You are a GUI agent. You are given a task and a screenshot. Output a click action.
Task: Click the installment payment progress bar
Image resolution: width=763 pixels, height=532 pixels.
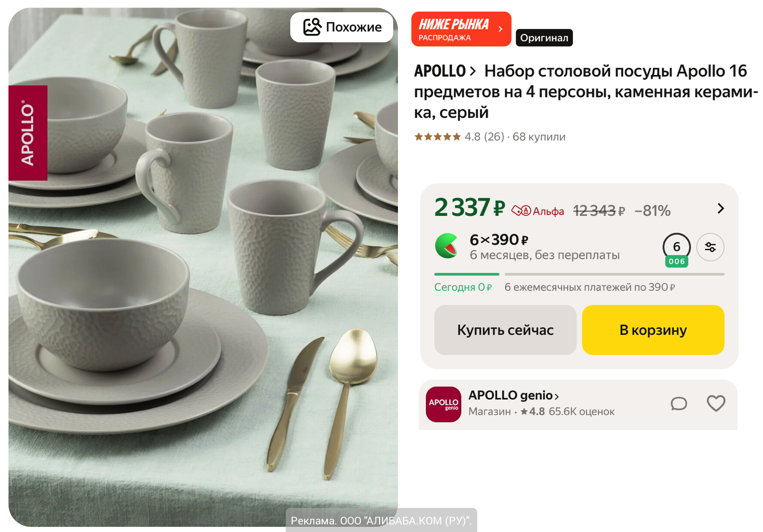tap(579, 274)
